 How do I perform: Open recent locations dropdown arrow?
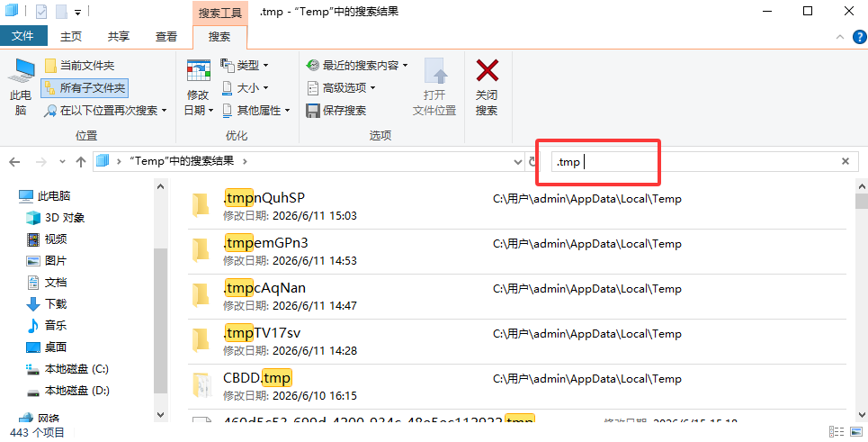pyautogui.click(x=62, y=162)
